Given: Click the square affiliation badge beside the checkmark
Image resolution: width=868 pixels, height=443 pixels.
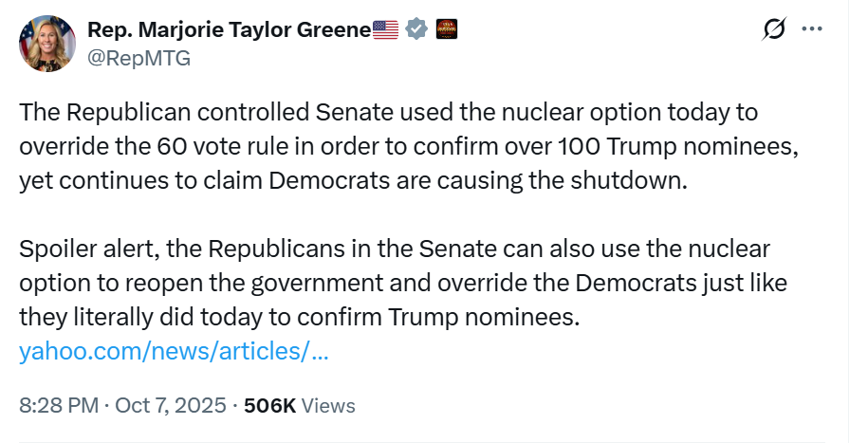Looking at the screenshot, I should pos(446,29).
